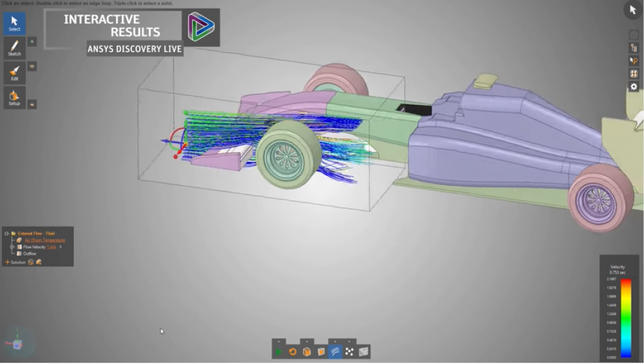Image resolution: width=644 pixels, height=364 pixels.
Task: Switch to particles display mode
Action: coord(349,352)
